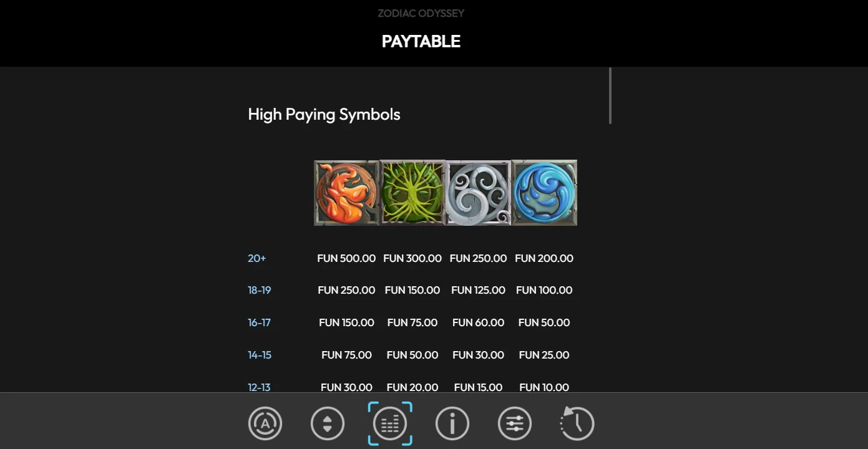This screenshot has height=449, width=868.
Task: Click FUN 150.00 in the 18-19 row
Action: click(412, 290)
